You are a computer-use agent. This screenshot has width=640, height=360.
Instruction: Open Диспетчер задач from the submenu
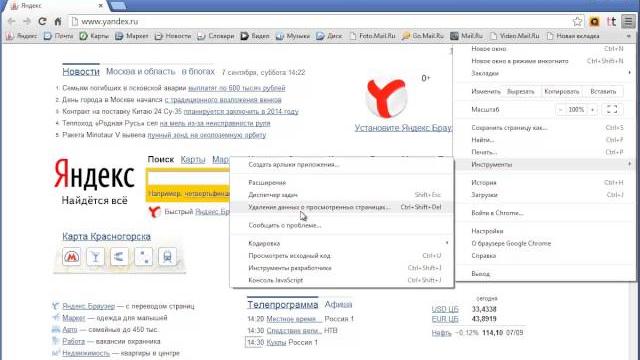(x=342, y=195)
